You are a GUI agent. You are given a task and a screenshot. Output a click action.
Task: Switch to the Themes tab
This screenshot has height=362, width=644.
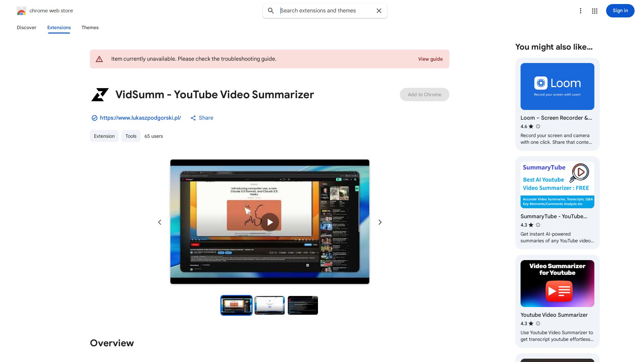click(90, 27)
